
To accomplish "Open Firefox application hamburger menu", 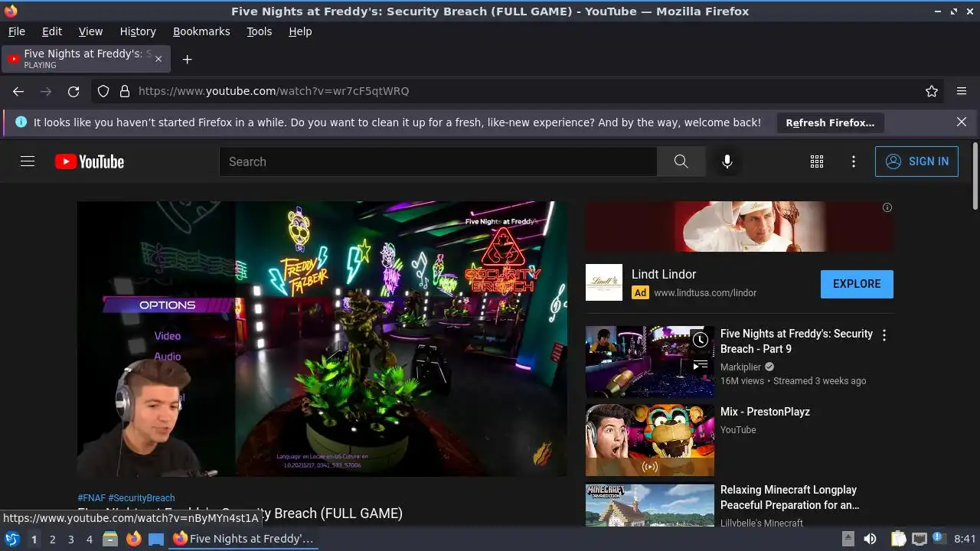I will 962,91.
